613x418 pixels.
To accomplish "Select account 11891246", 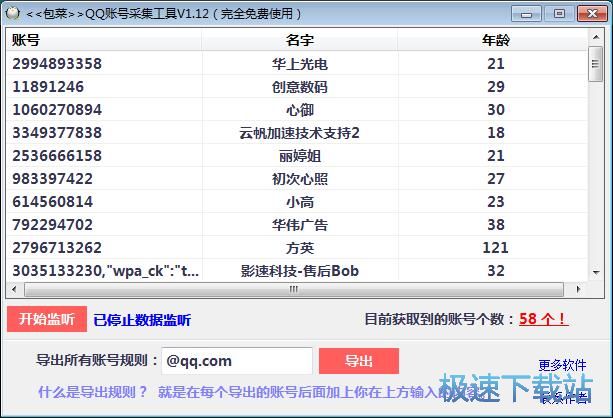I will tap(48, 87).
